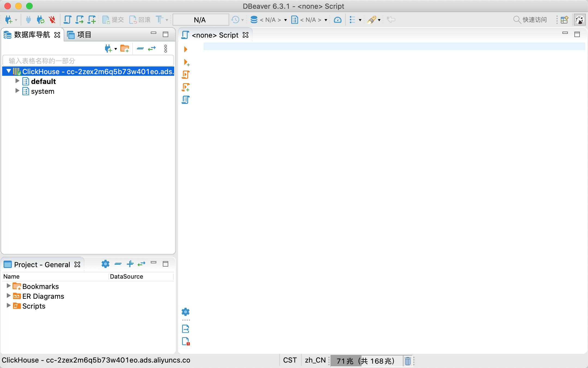Select the ClickHouse connection tree row
The height and width of the screenshot is (368, 588).
(88, 71)
